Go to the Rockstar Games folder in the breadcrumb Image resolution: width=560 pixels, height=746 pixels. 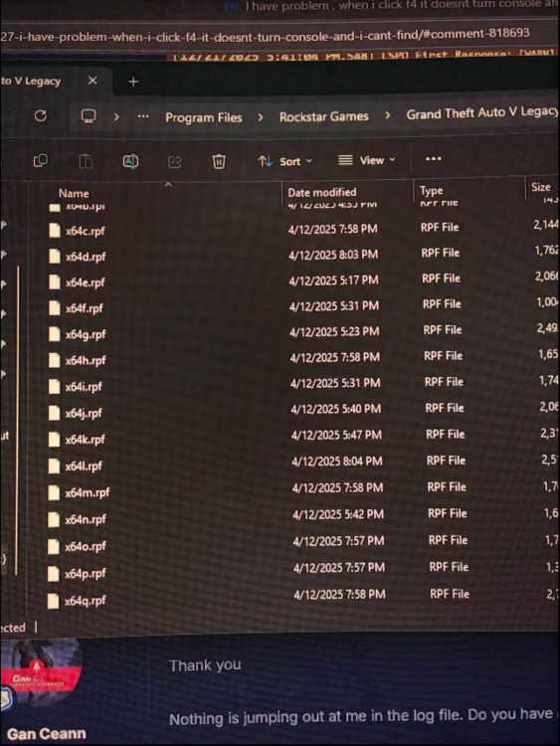pos(324,116)
